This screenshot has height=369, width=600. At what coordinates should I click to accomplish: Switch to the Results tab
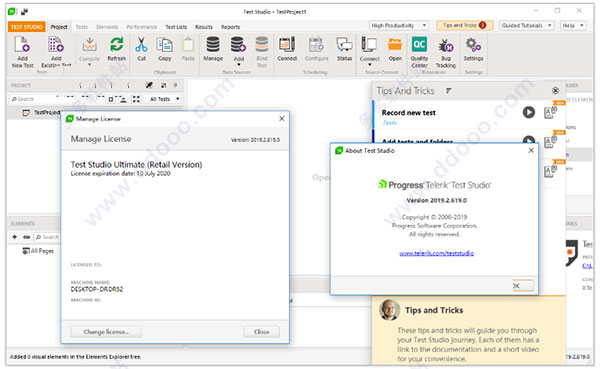[x=204, y=27]
